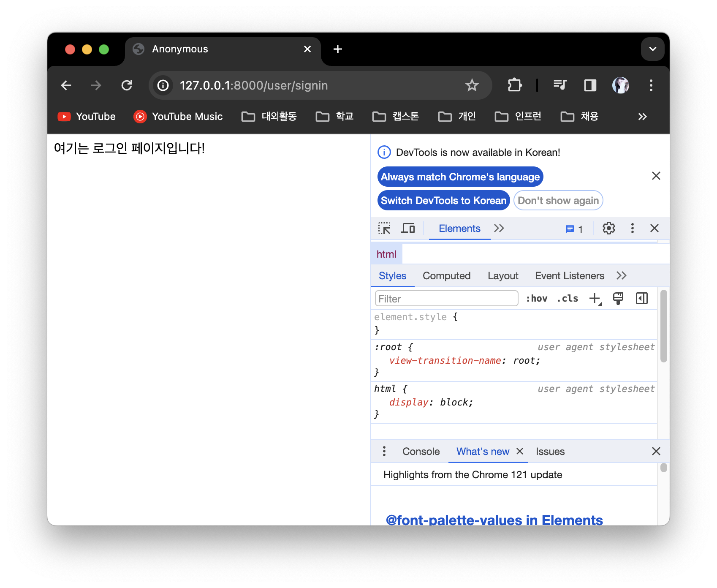Switch to the Computed tab

(446, 276)
